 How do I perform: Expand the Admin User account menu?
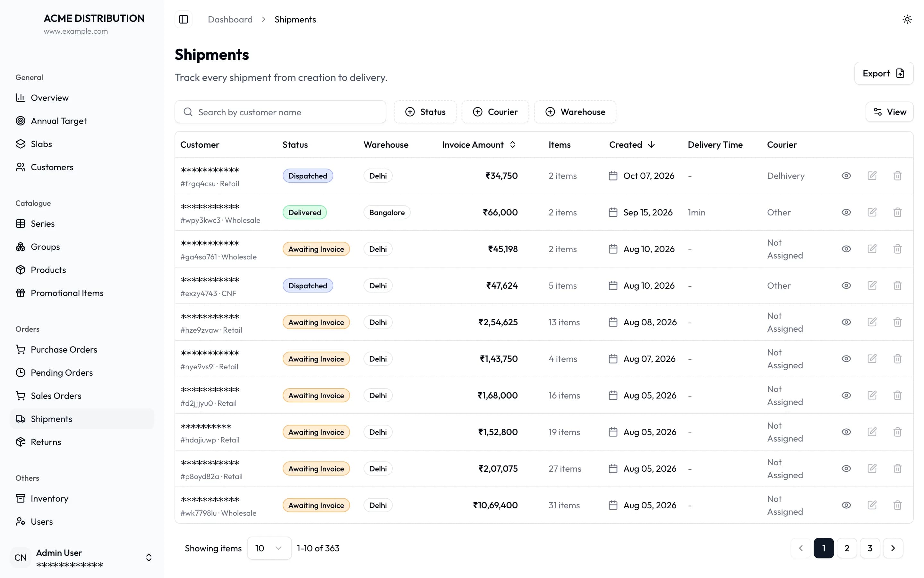click(x=82, y=558)
